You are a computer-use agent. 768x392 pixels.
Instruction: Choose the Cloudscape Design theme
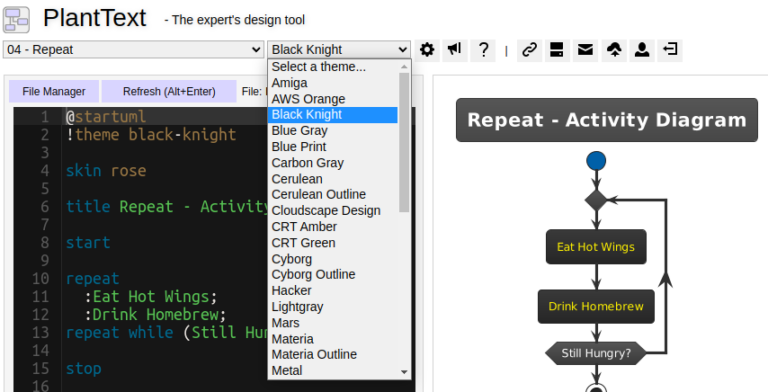(333, 211)
